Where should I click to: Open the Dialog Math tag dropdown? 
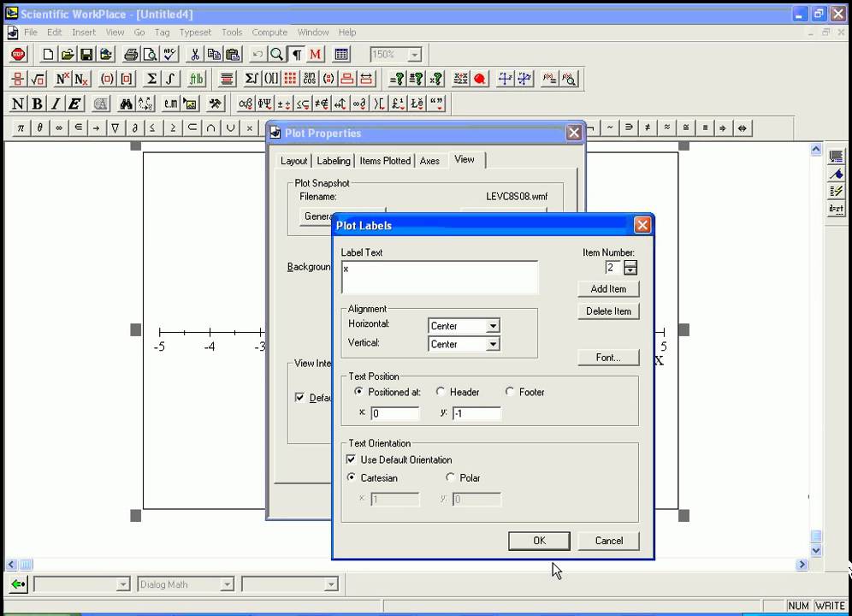click(227, 584)
